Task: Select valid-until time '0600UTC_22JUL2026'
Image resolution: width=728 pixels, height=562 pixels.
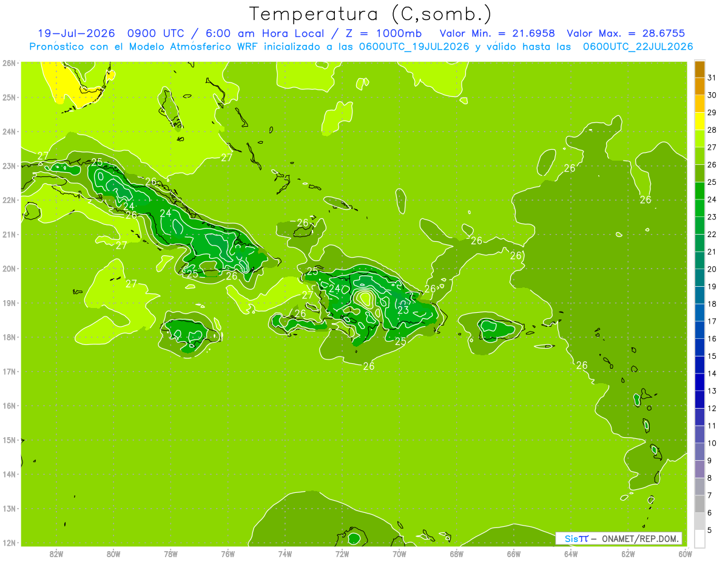Action: point(638,47)
